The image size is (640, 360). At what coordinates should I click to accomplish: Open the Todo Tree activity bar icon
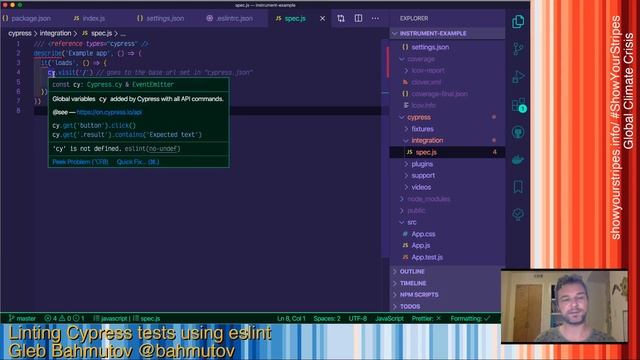point(518,214)
